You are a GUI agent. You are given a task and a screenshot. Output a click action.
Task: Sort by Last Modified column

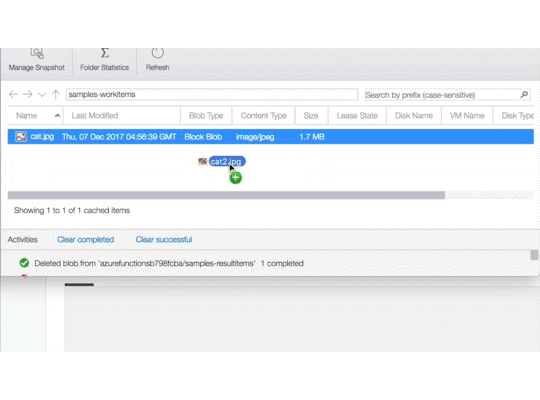95,116
